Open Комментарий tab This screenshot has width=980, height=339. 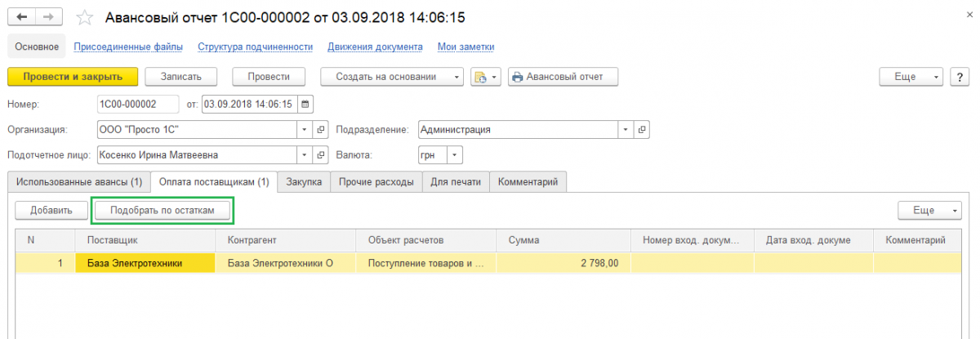pyautogui.click(x=528, y=181)
